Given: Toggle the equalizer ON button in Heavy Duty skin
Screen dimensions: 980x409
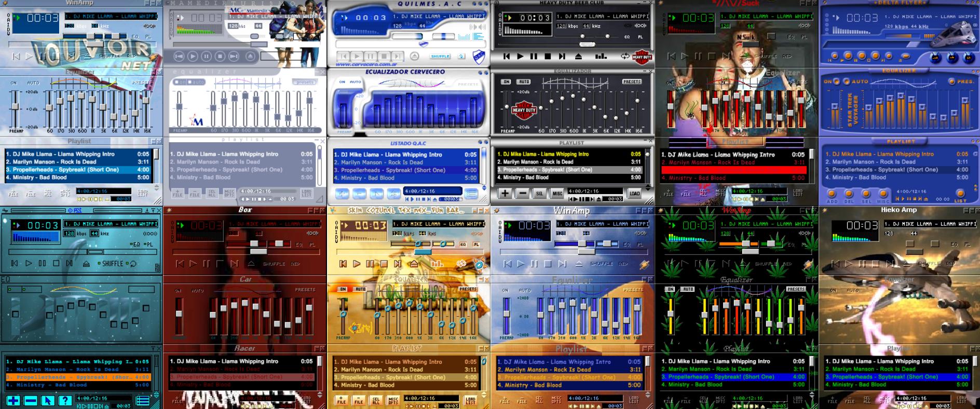Looking at the screenshot, I should tap(506, 81).
